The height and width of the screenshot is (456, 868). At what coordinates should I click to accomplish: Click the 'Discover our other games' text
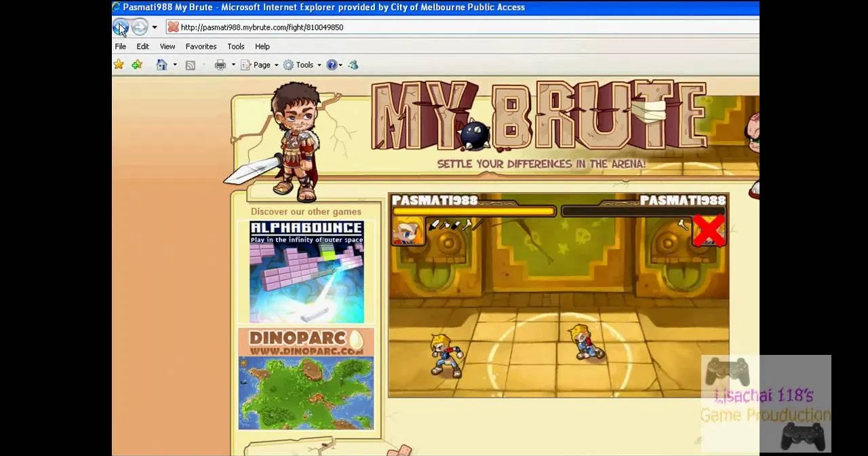point(306,212)
